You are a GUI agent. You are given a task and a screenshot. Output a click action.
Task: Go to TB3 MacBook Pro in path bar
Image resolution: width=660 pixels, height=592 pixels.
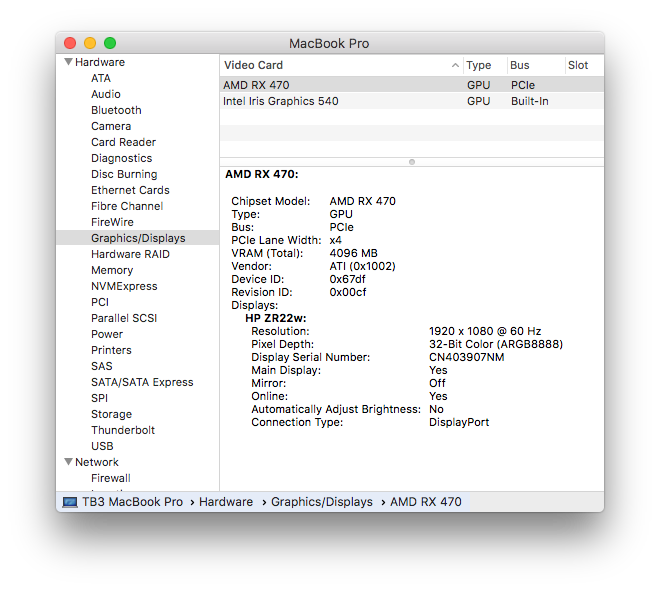132,502
